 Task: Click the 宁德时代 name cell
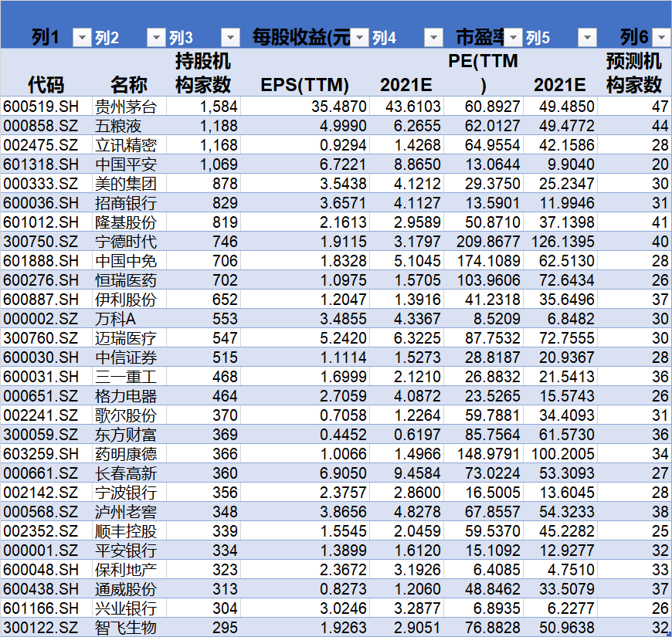(x=129, y=242)
